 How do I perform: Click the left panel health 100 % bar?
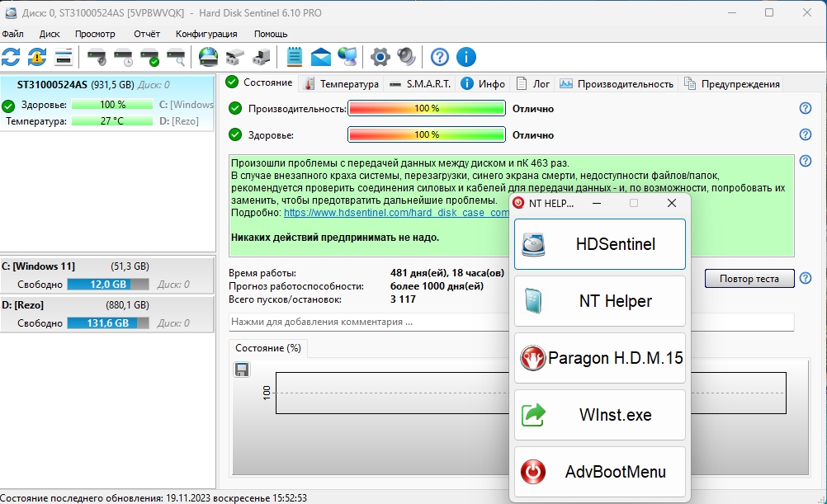(x=112, y=105)
